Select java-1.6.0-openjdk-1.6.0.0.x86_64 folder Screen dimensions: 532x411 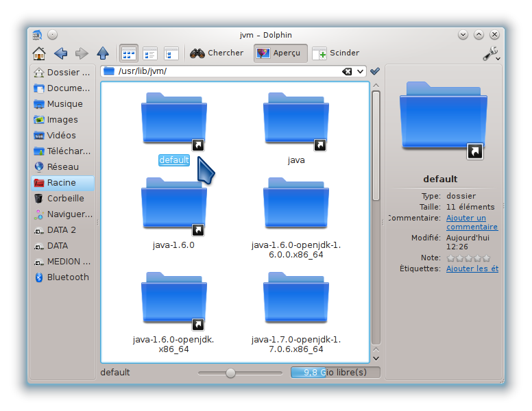tap(296, 203)
